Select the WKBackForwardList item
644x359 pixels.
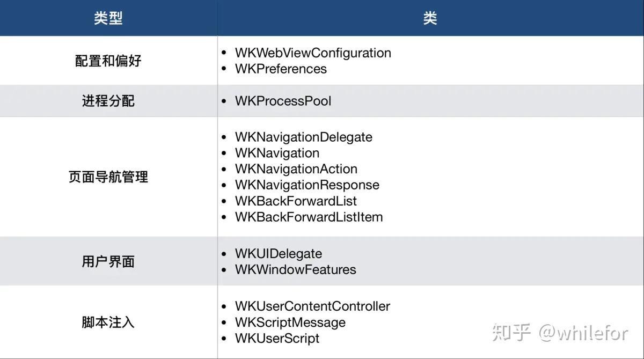296,201
